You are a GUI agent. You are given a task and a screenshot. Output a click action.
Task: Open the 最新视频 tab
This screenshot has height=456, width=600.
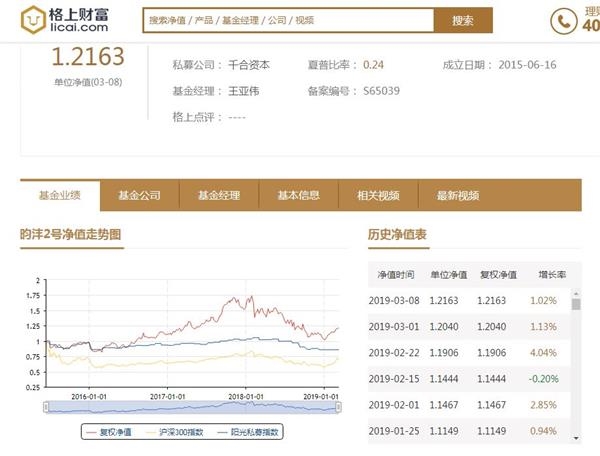(x=458, y=195)
